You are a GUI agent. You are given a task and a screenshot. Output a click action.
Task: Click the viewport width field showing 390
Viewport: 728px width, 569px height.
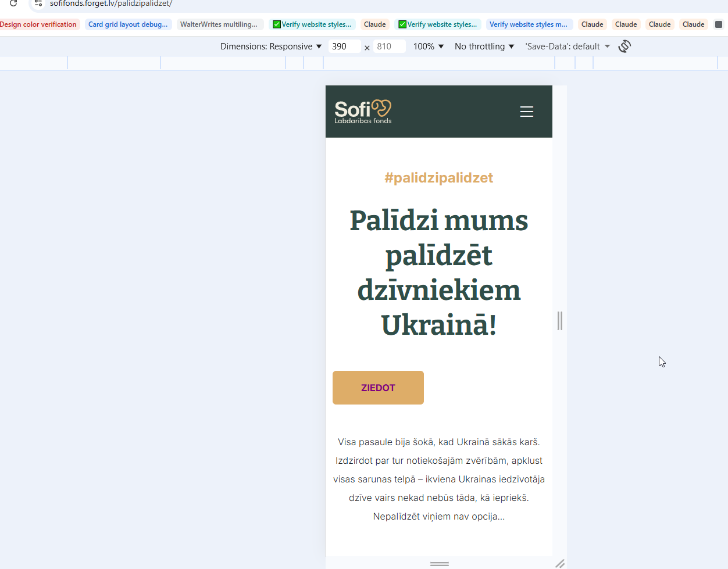point(344,46)
